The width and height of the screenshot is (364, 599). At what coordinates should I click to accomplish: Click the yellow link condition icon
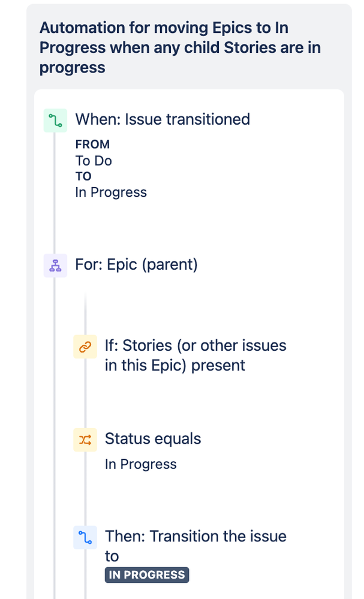click(85, 347)
